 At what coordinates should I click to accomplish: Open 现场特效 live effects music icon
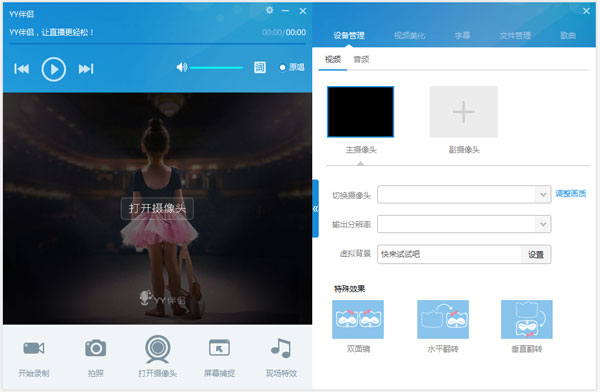coord(281,357)
